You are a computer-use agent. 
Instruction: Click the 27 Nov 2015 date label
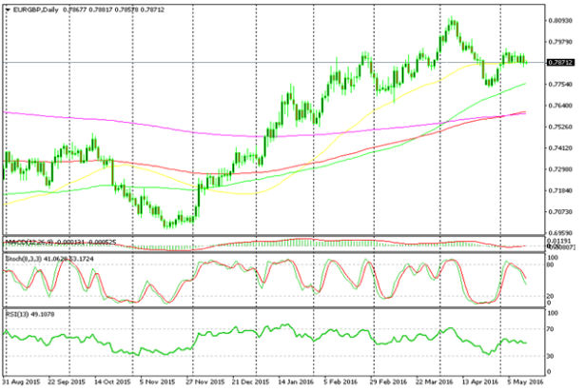(205, 382)
